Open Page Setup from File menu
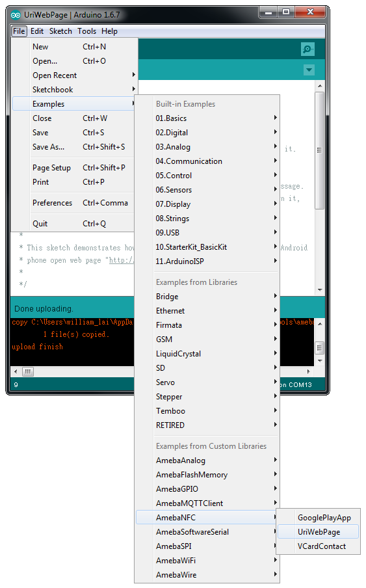Screen dimensions: 366x588 coord(74,168)
